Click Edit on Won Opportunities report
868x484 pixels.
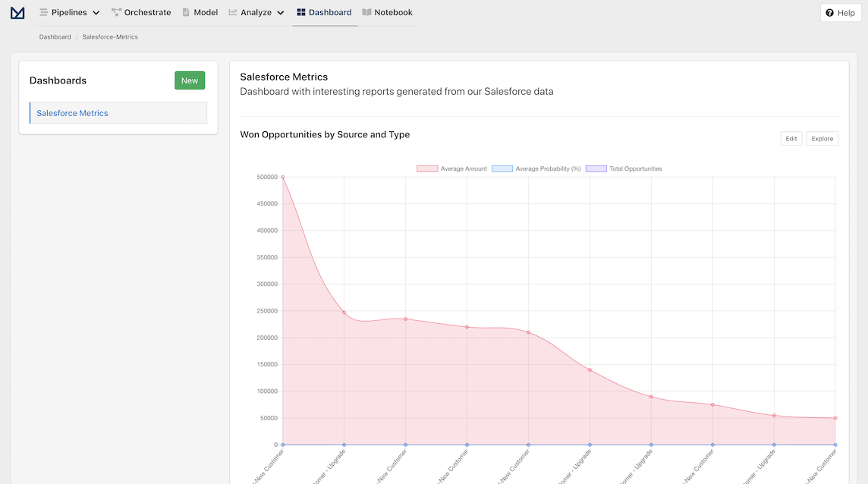[x=791, y=138]
